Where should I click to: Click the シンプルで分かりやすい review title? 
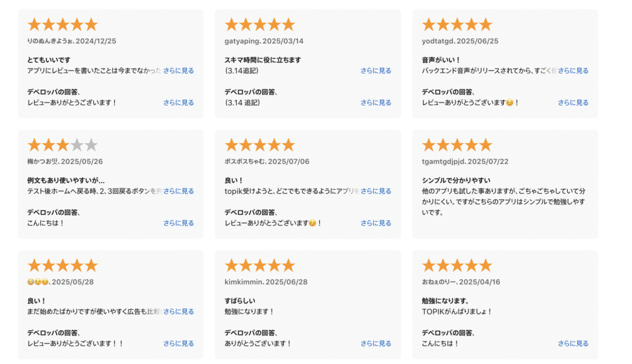(x=456, y=181)
